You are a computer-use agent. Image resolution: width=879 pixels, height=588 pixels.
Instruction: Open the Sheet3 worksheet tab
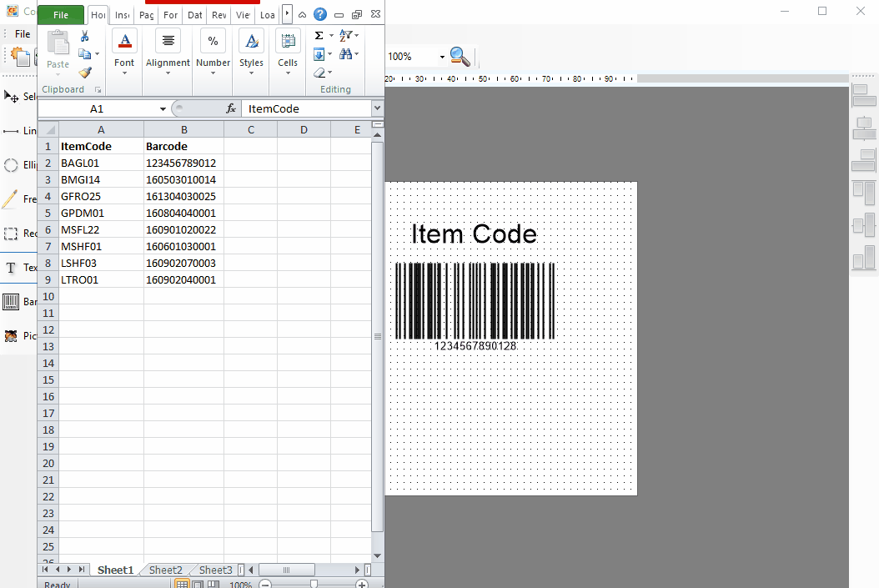(x=215, y=570)
